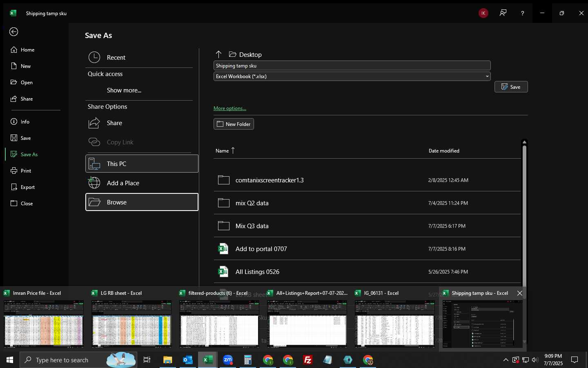Select All Listings 0526 file
588x368 pixels.
(367, 272)
